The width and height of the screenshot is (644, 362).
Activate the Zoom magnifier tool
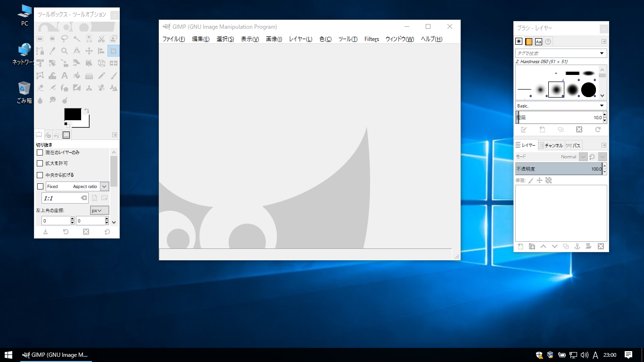coord(65,51)
